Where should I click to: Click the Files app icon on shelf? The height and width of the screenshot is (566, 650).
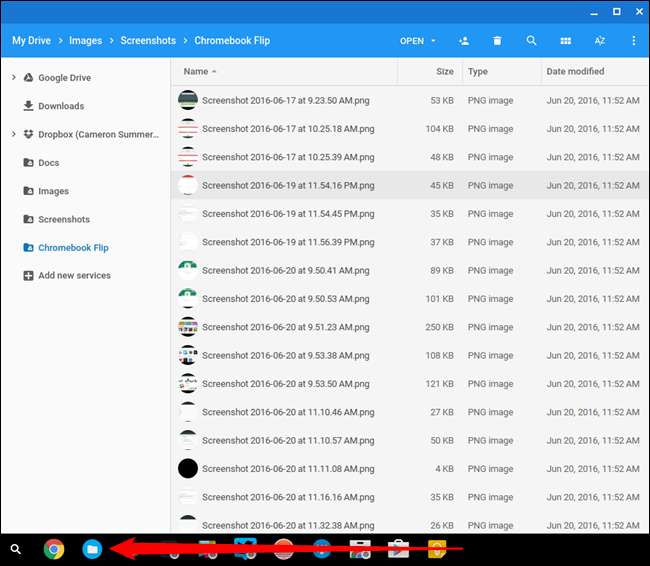tap(92, 548)
